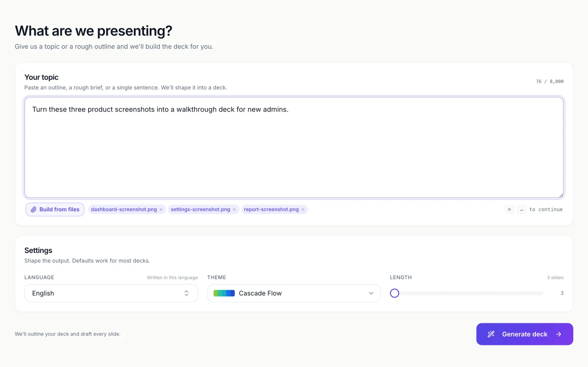The image size is (588, 367).
Task: Remove dashboard-screenshot.png attachment
Action: pyautogui.click(x=161, y=210)
